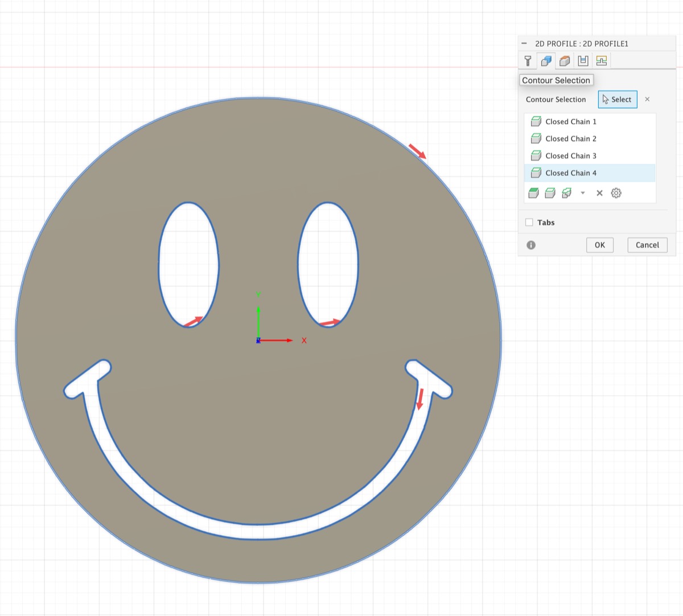683x616 pixels.
Task: Expand the selection mode dropdown arrow
Action: [x=583, y=193]
